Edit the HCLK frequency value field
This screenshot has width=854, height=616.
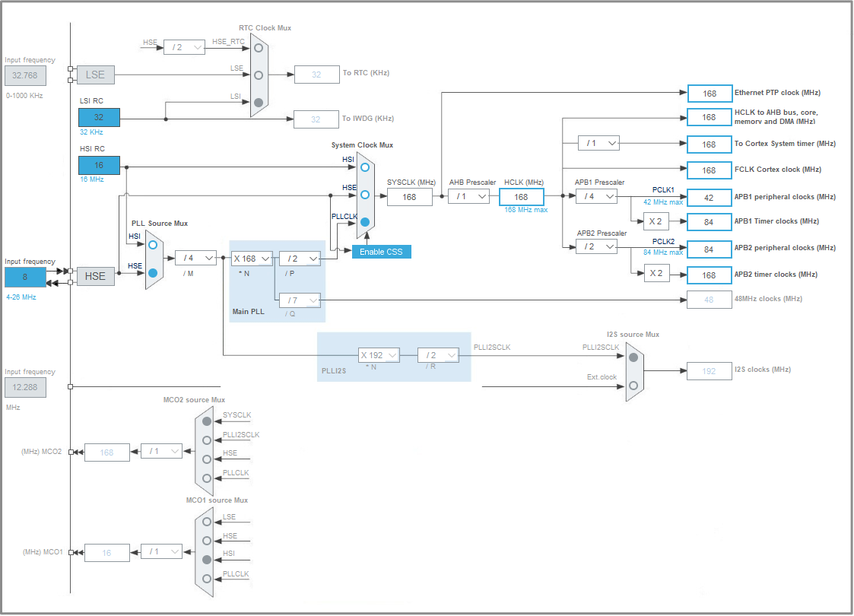[522, 196]
